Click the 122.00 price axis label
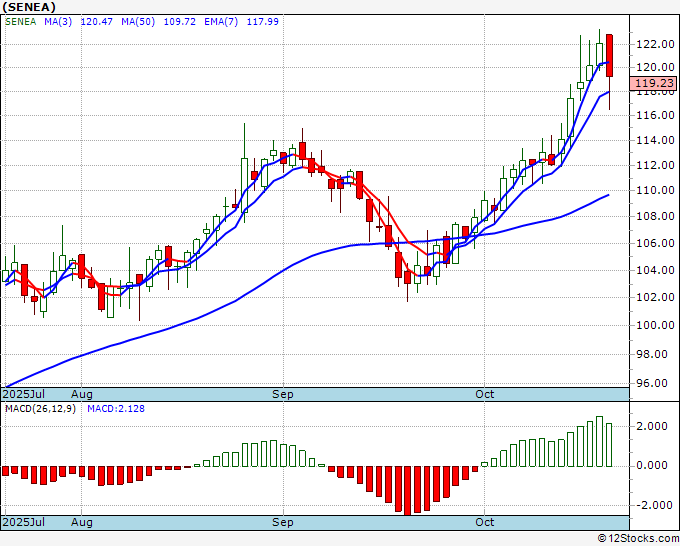Viewport: 680px width, 546px height. [x=655, y=44]
